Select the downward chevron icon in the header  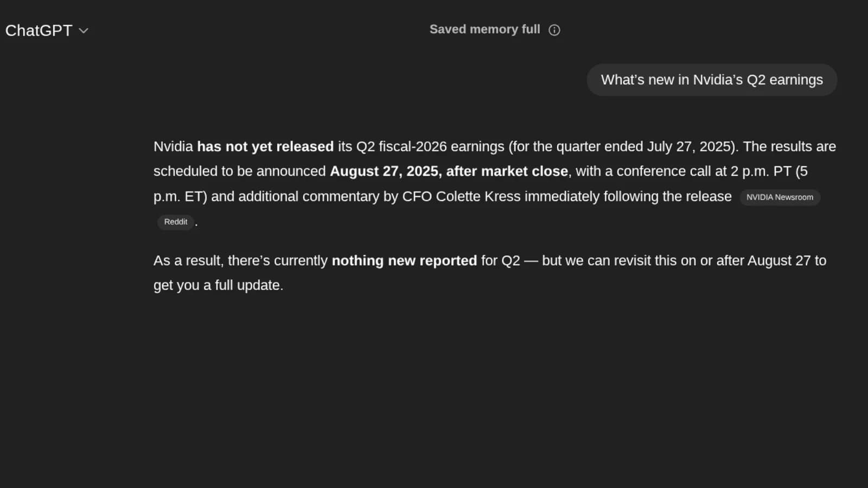point(83,31)
